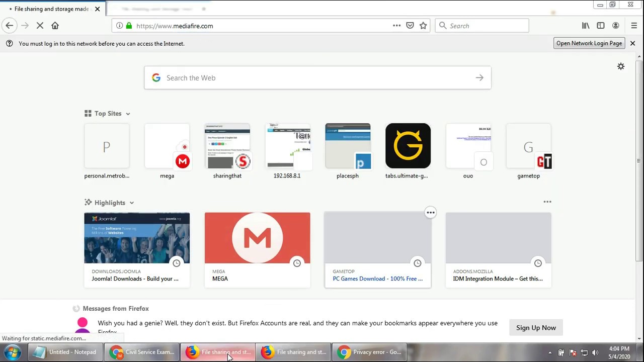Image resolution: width=644 pixels, height=362 pixels.
Task: Open second Firefox File sharing taskbar item
Action: tap(293, 352)
